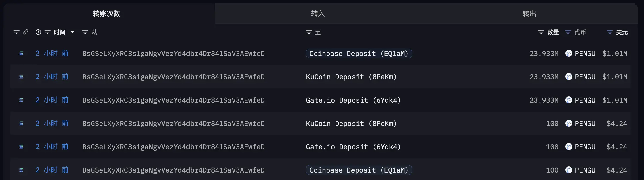644x180 pixels.
Task: Open filter icon next to 从 column
Action: point(85,32)
